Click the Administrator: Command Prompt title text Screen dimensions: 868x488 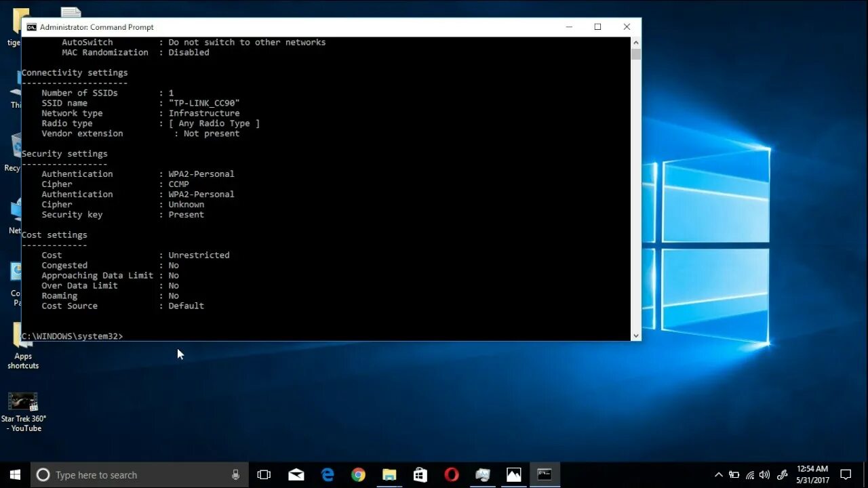pos(97,27)
